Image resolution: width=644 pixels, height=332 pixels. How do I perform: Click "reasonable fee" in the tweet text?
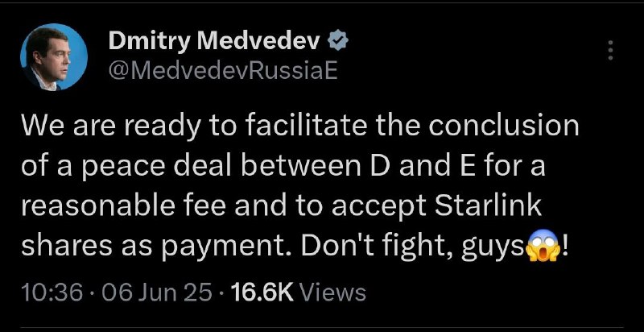coord(123,206)
